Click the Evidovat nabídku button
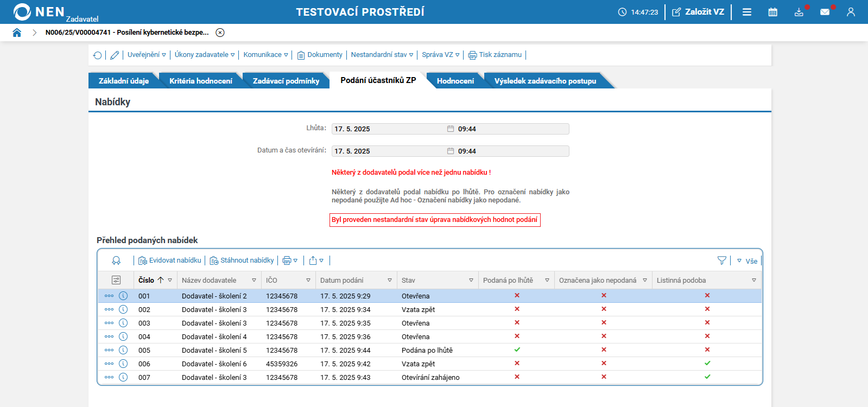 tap(170, 260)
